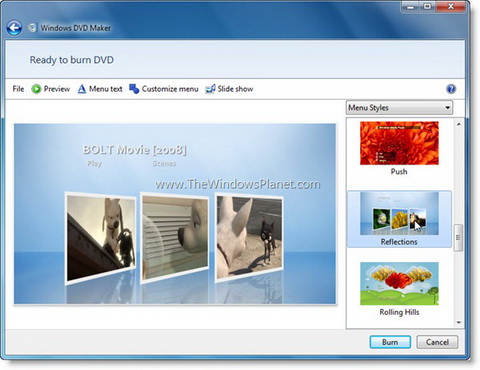This screenshot has width=480, height=370.
Task: Open the File menu
Action: pyautogui.click(x=18, y=89)
